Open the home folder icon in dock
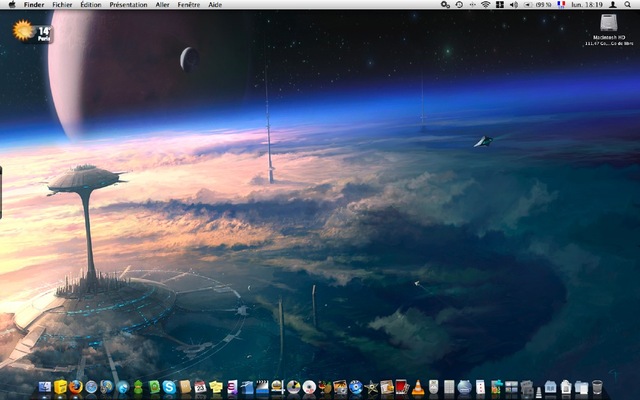 tap(551, 387)
